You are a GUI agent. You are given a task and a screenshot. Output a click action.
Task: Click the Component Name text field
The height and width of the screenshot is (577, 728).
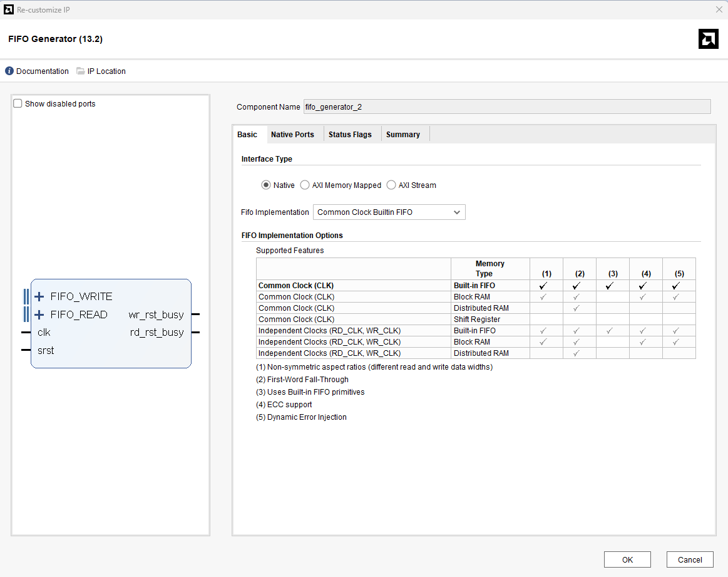click(506, 107)
